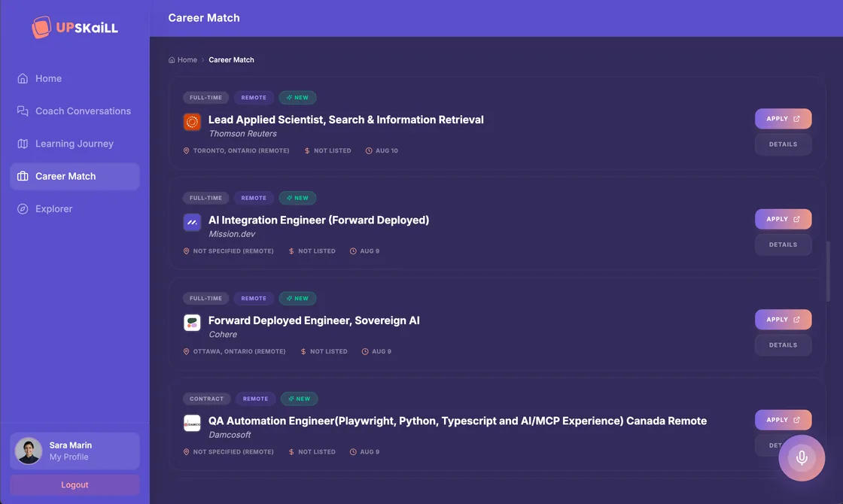The height and width of the screenshot is (504, 843).
Task: Click the Coach Conversations chat icon
Action: point(23,111)
